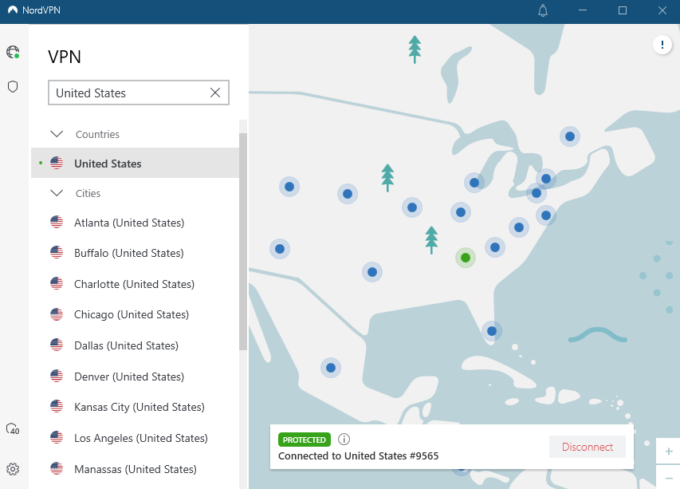Select the Florida server pin on the map

(x=491, y=331)
